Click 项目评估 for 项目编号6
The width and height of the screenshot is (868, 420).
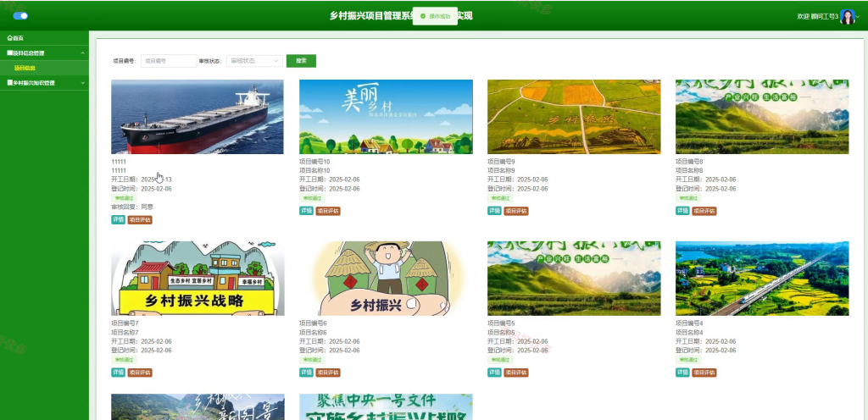click(x=328, y=373)
